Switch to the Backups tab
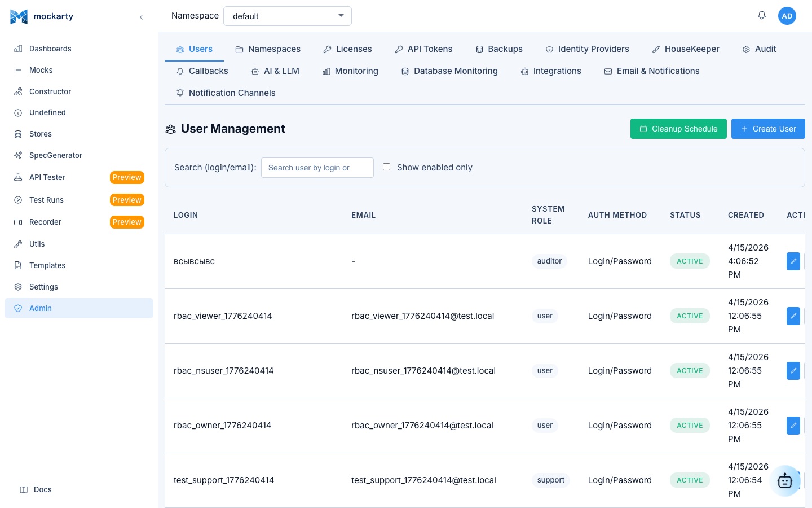This screenshot has height=508, width=812. 499,49
